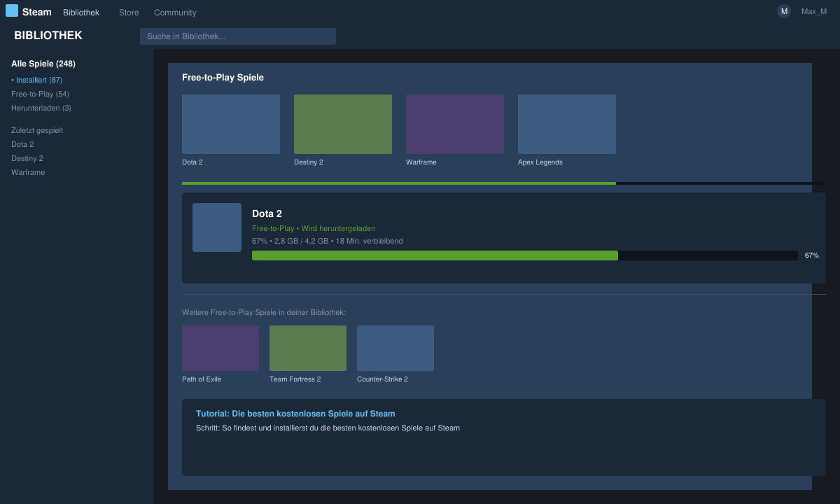This screenshot has height=504, width=840.
Task: Click the Max_M username
Action: point(814,11)
